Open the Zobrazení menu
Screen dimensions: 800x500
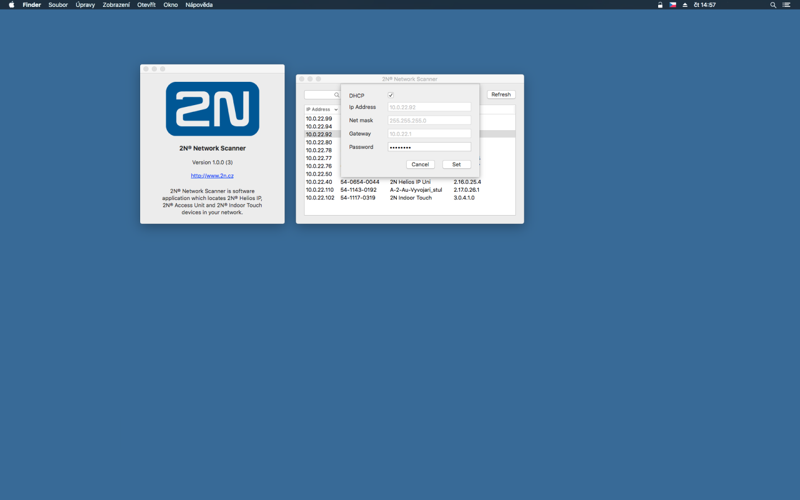click(x=116, y=5)
